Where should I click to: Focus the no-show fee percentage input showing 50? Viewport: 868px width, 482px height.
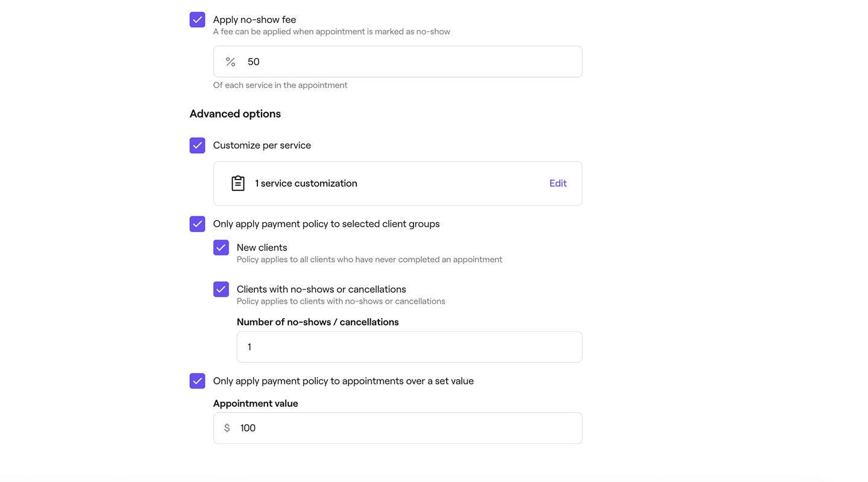[410, 62]
